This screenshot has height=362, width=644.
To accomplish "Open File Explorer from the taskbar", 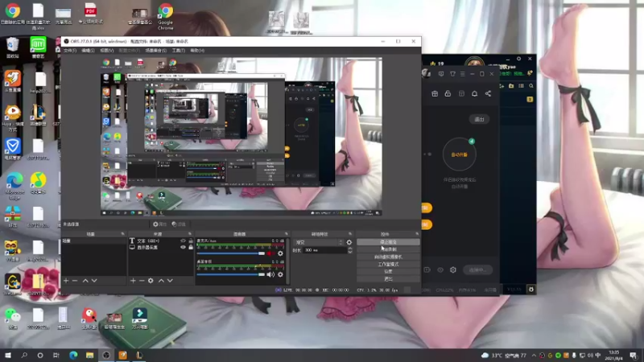I will [x=89, y=356].
